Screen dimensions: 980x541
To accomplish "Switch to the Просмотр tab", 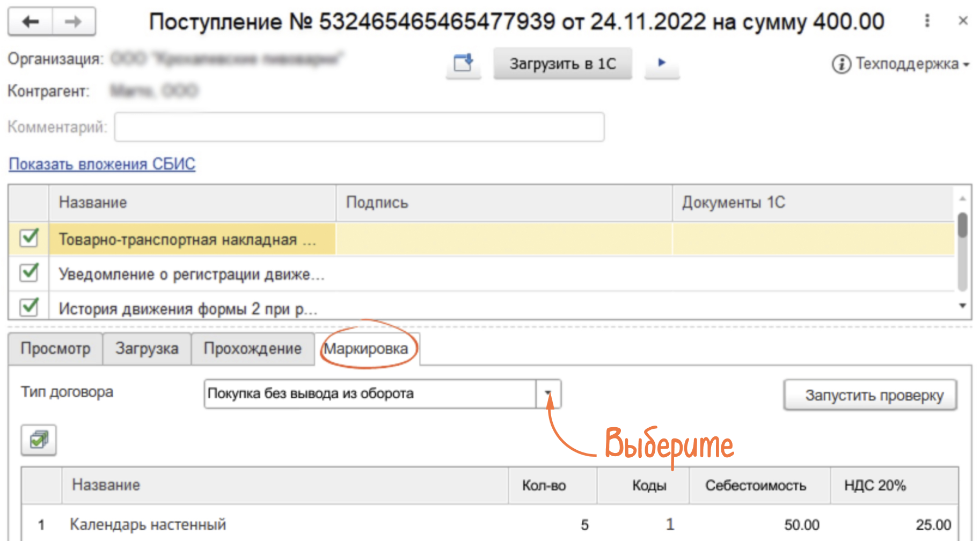I will [55, 348].
